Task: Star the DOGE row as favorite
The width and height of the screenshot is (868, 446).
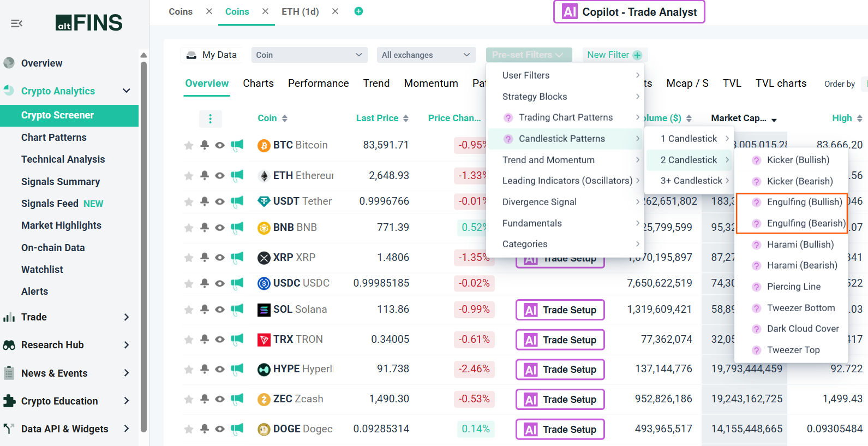Action: coord(189,430)
